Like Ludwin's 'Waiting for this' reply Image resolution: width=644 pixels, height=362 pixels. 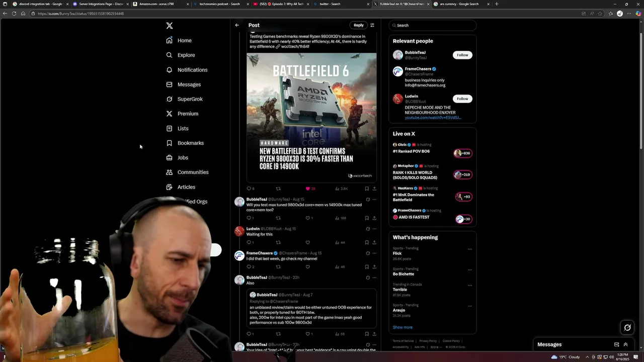tap(308, 242)
